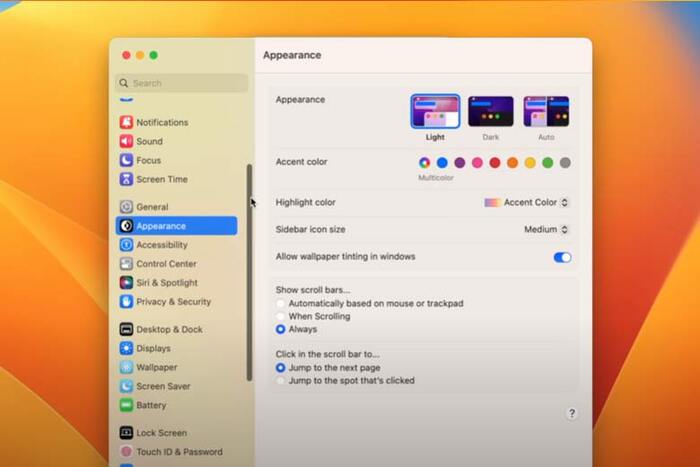Open Privacy & Security settings

176,301
